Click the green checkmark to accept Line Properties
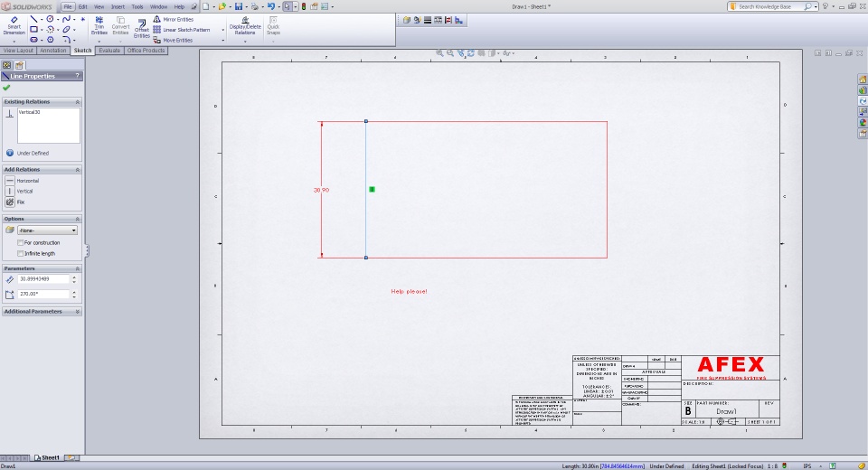 click(6, 88)
